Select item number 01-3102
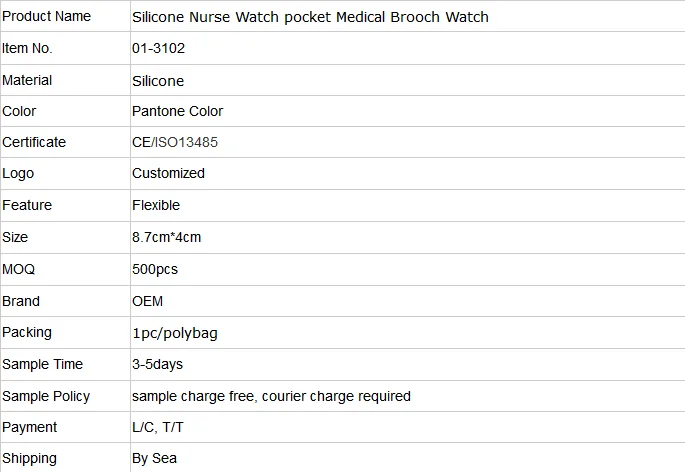Image resolution: width=685 pixels, height=472 pixels. pos(157,48)
